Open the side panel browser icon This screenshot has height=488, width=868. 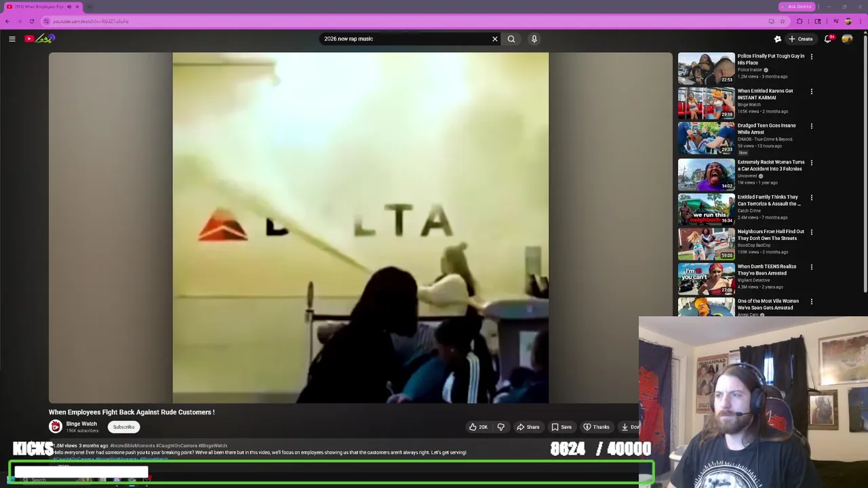(818, 21)
